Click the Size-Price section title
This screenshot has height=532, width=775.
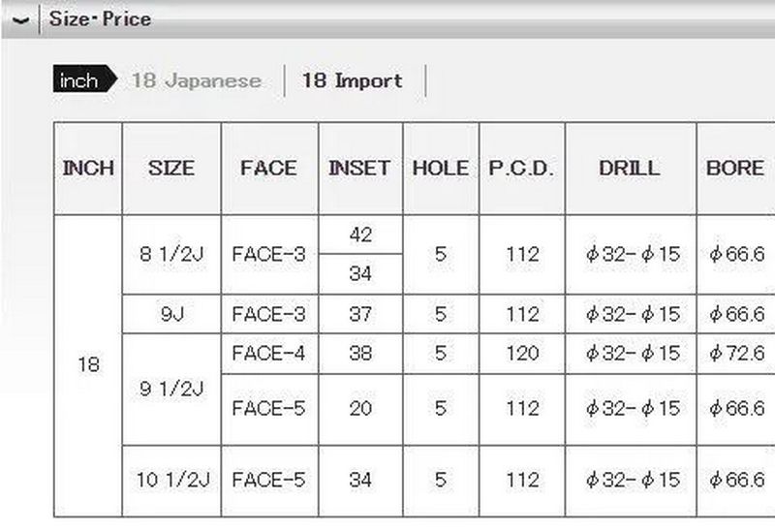pos(101,18)
